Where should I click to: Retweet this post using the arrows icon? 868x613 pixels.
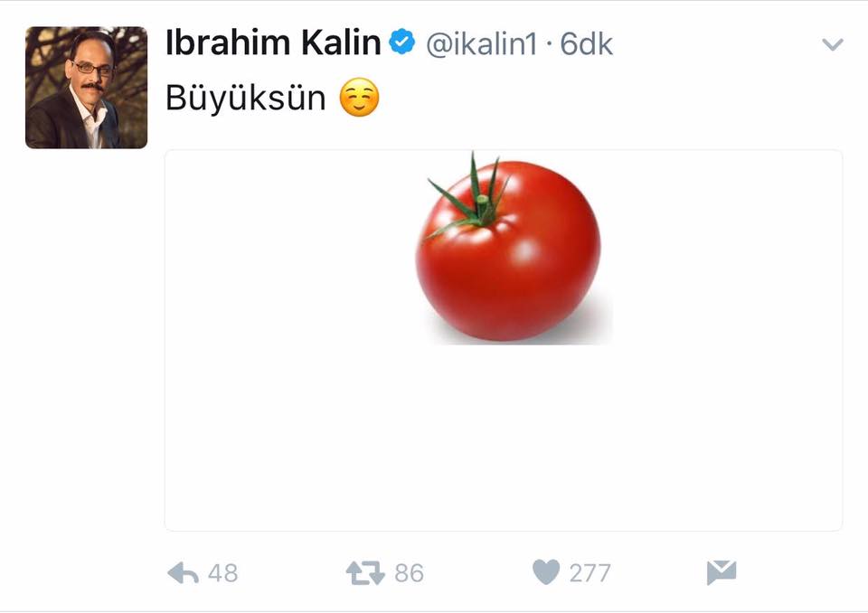coord(365,573)
